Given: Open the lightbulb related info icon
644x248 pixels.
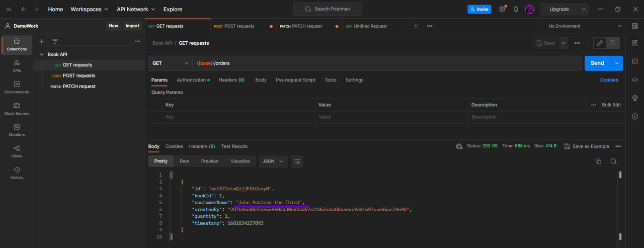Looking at the screenshot, I should click(635, 98).
